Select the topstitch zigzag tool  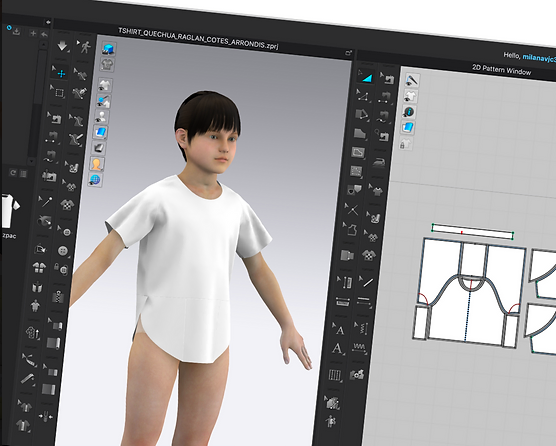point(359,347)
